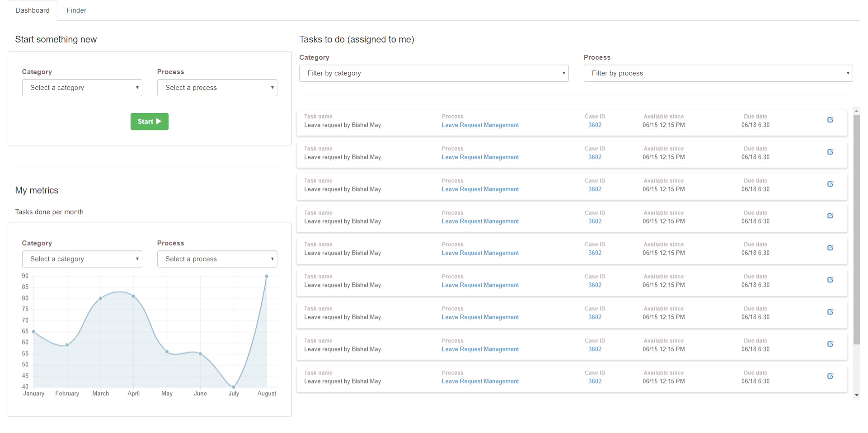Switch to the Finder tab
Image resolution: width=868 pixels, height=433 pixels.
(76, 10)
